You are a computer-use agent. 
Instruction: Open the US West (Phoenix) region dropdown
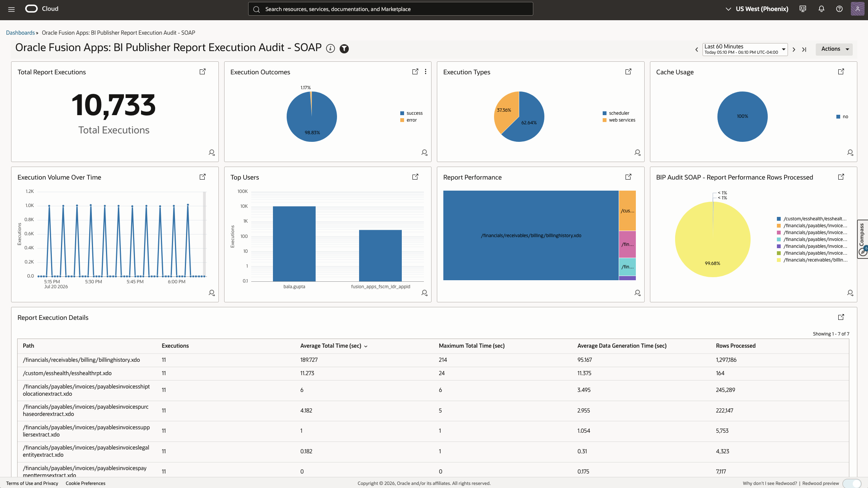pos(757,9)
